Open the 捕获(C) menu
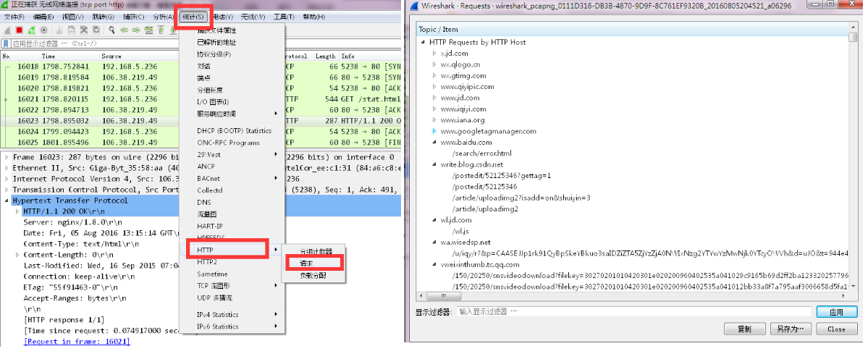The height and width of the screenshot is (354, 868). [x=133, y=17]
